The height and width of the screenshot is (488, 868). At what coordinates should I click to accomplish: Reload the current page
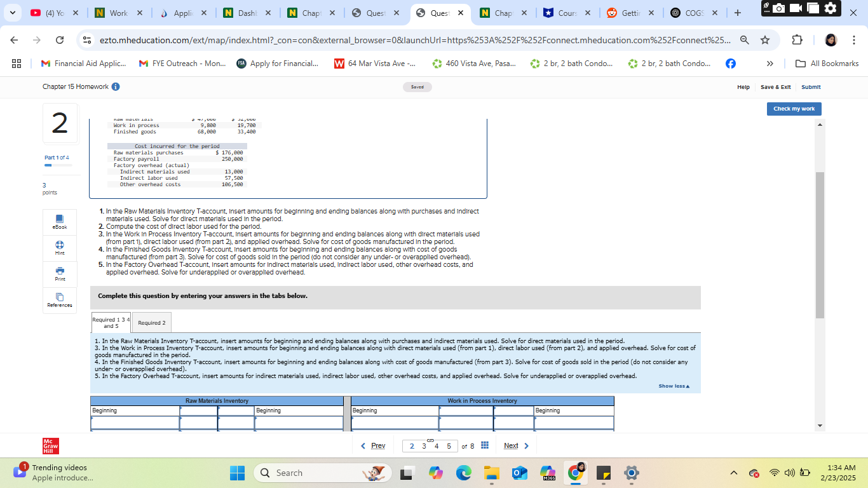point(60,40)
